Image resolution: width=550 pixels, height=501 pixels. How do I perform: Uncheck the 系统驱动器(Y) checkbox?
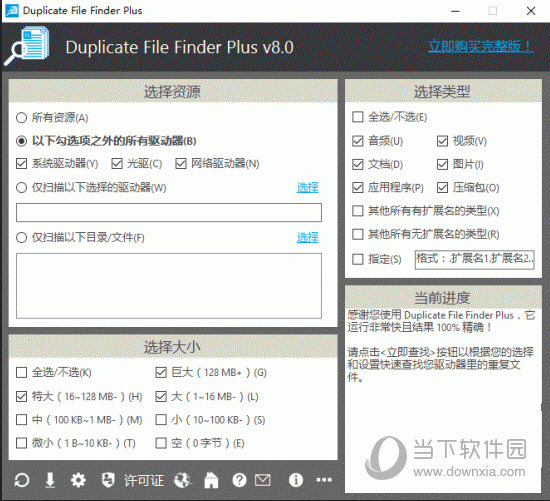(21, 163)
